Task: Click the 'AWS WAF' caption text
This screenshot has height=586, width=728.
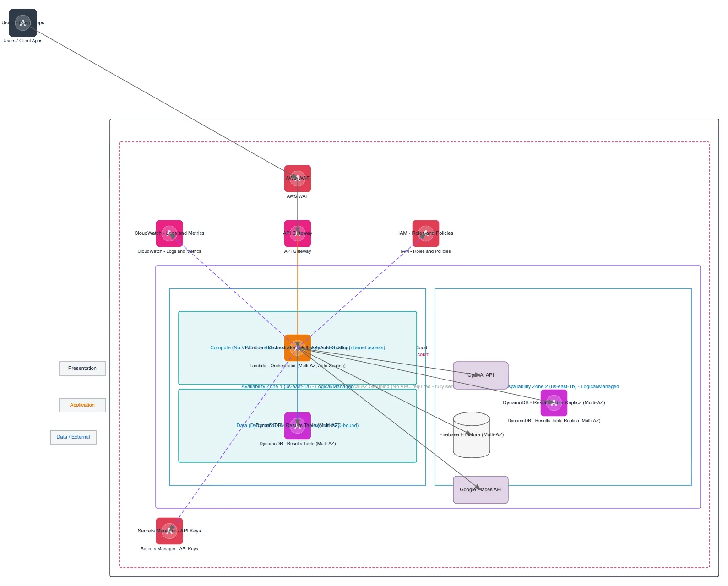Action: [x=298, y=196]
